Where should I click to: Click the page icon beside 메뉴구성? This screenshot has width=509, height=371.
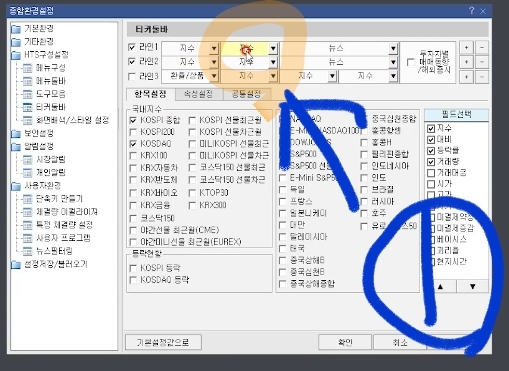27,68
